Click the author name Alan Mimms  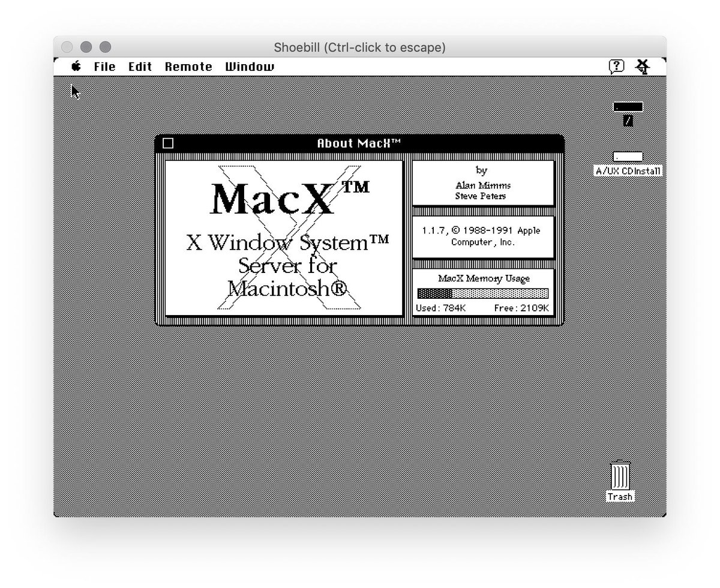pyautogui.click(x=483, y=185)
